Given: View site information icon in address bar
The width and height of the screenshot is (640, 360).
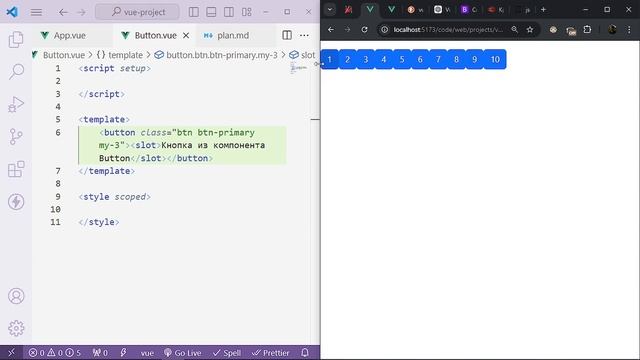Looking at the screenshot, I should tap(384, 29).
